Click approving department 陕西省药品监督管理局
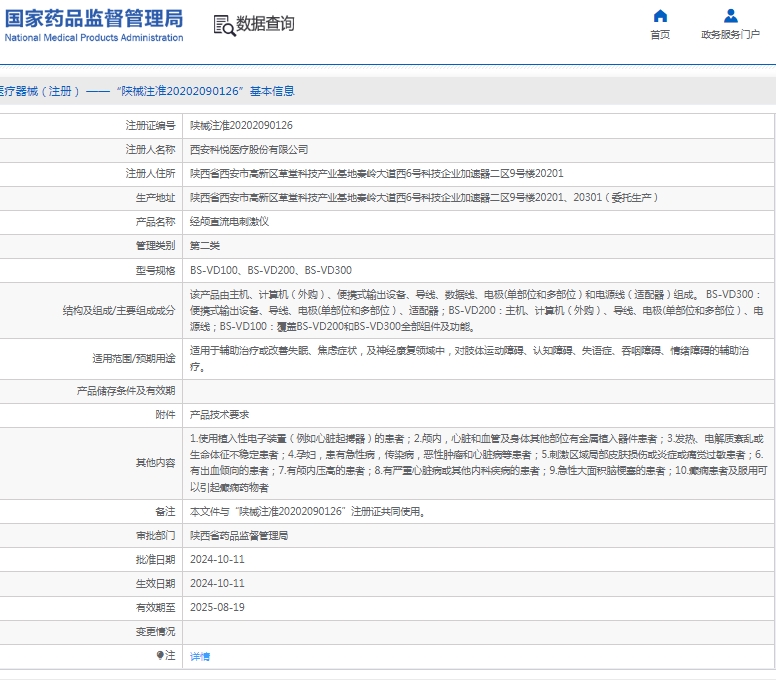The image size is (776, 680). (x=239, y=535)
